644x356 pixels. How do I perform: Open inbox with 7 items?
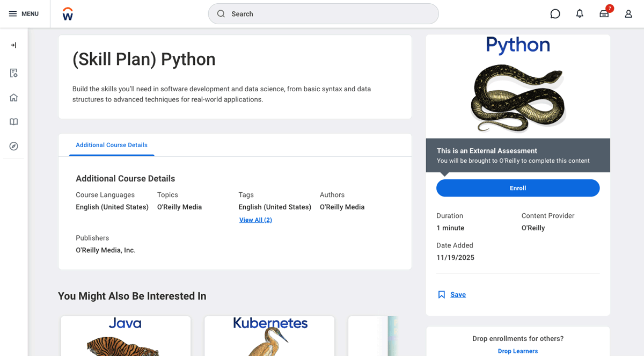click(x=605, y=13)
